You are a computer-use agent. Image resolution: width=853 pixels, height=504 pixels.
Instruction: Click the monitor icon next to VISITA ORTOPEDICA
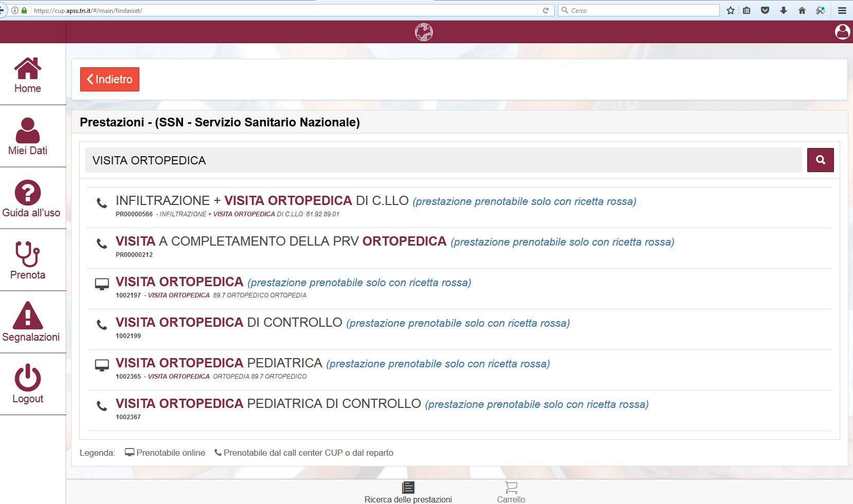tap(102, 283)
